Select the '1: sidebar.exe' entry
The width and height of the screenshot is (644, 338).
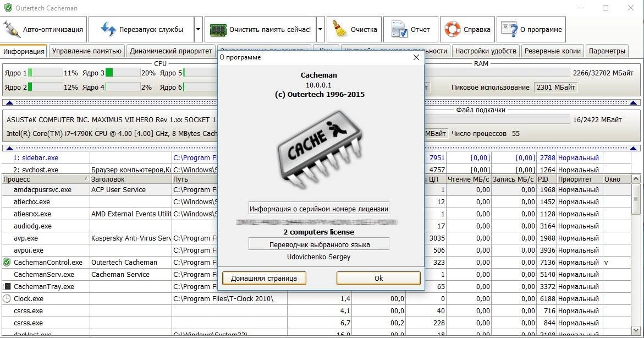click(x=36, y=157)
